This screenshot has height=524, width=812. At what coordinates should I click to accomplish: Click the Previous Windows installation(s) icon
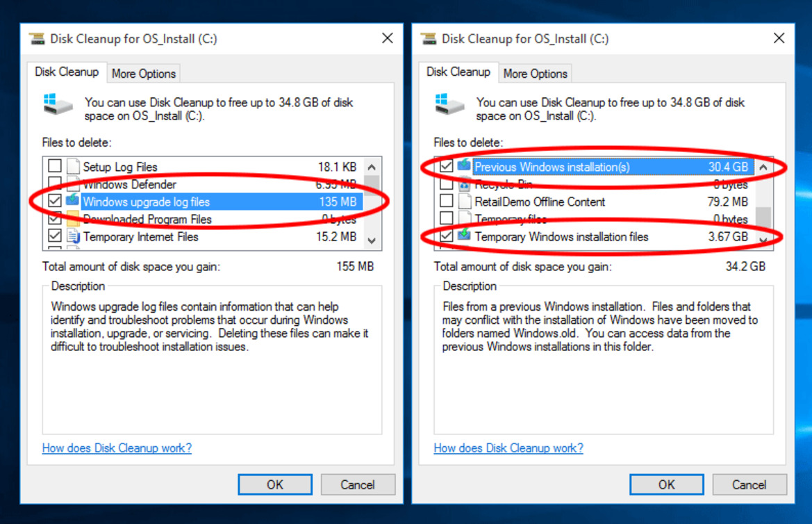click(x=465, y=165)
